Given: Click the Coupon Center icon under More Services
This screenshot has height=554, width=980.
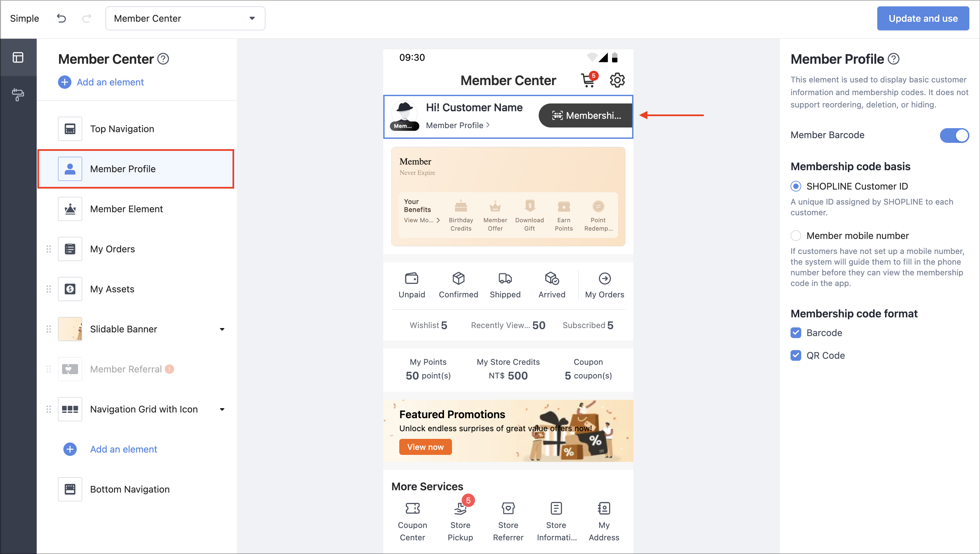Looking at the screenshot, I should tap(412, 508).
